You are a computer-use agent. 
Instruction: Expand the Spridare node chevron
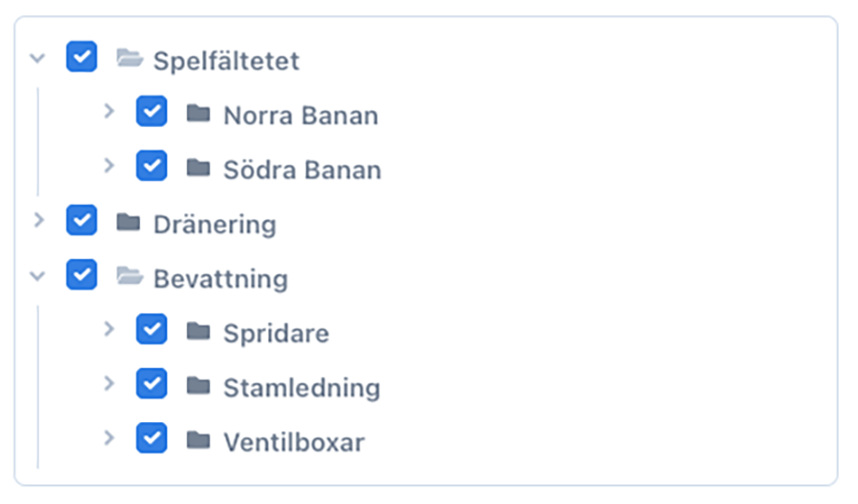(x=109, y=330)
